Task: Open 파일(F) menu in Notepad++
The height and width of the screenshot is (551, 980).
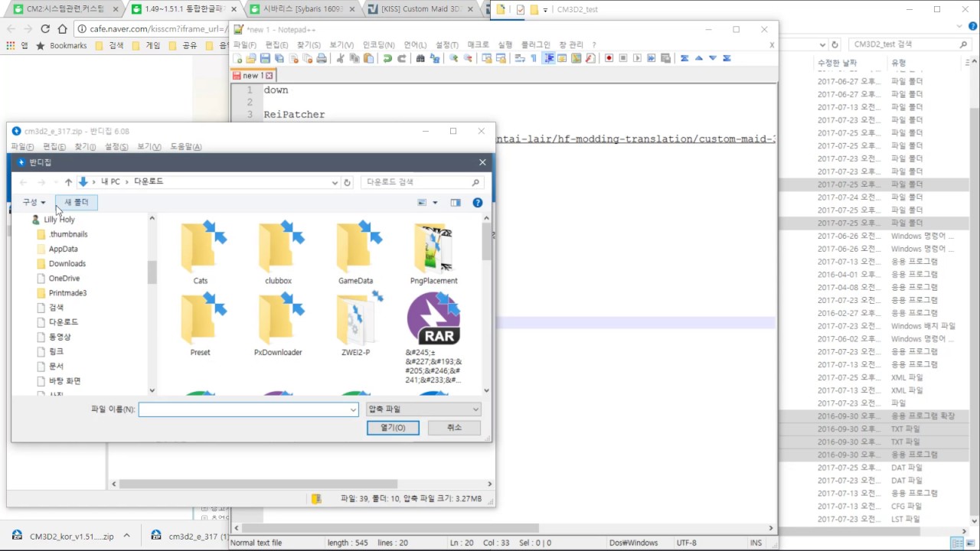Action: click(x=245, y=45)
